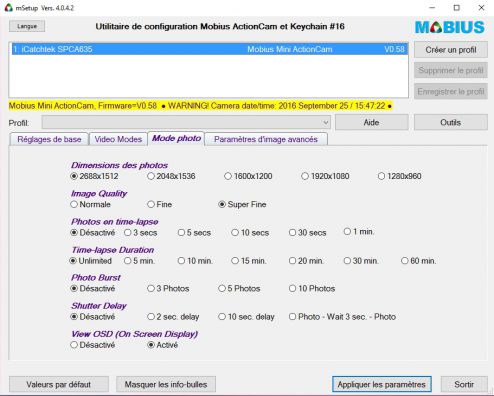Select 2048x1536 photo dimension

pyautogui.click(x=171, y=176)
